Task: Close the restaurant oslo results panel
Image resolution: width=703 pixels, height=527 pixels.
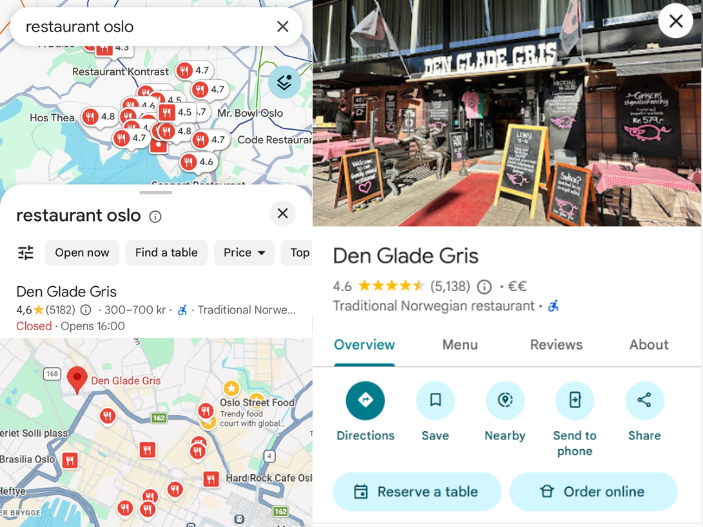Action: (x=282, y=213)
